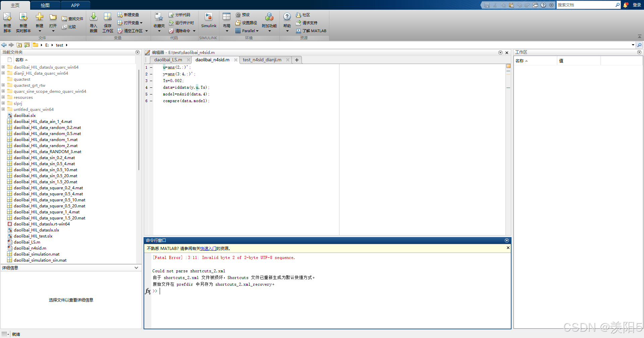The image size is (644, 338).
Task: Click the 附加功能 (Add-Ons) icon
Action: [269, 21]
